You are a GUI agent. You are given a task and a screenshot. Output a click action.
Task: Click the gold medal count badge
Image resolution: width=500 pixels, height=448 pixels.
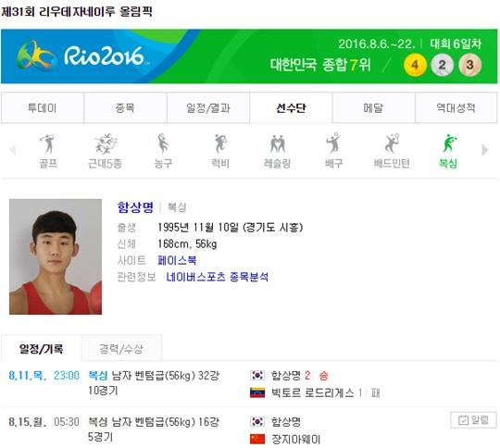(x=415, y=65)
